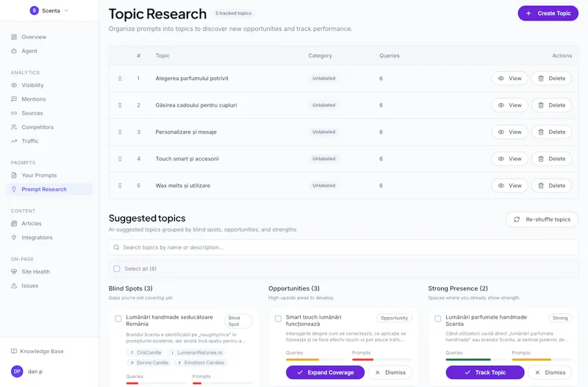Viewport: 588px width, 387px height.
Task: Click the Topic column header
Action: (x=162, y=56)
